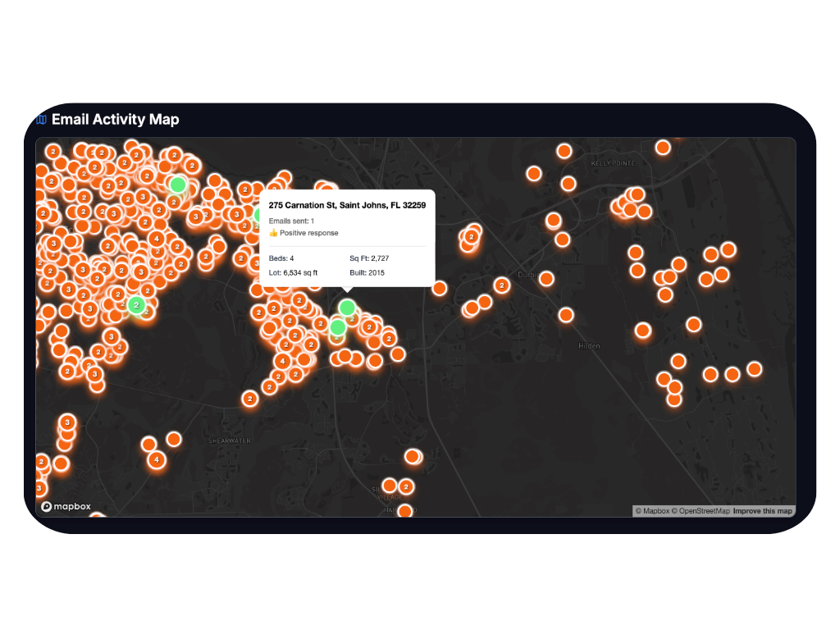Click the Email Activity Map heading
Screen dimensions: 840x630
(x=115, y=120)
